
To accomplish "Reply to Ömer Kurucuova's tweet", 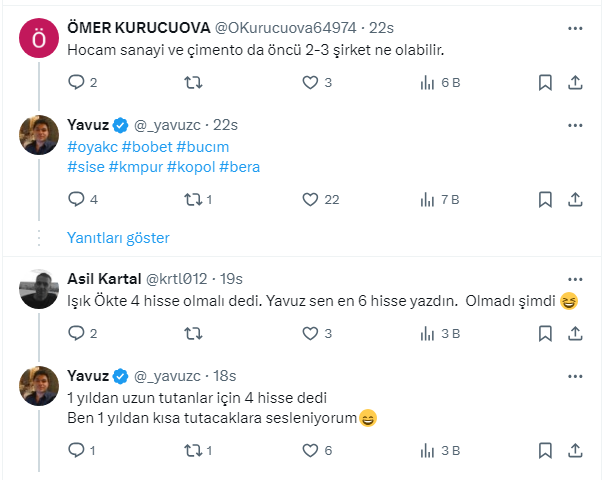I will tap(76, 83).
